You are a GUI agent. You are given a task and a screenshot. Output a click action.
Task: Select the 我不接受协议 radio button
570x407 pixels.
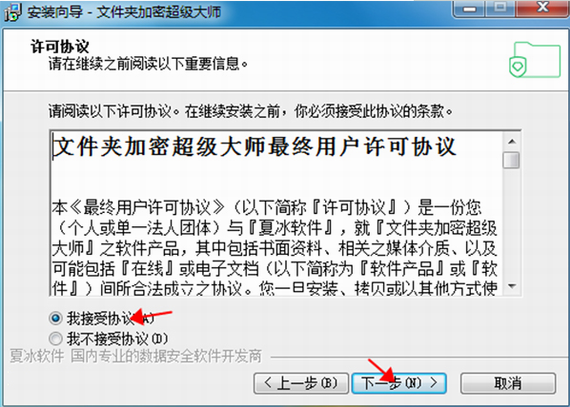(x=56, y=339)
